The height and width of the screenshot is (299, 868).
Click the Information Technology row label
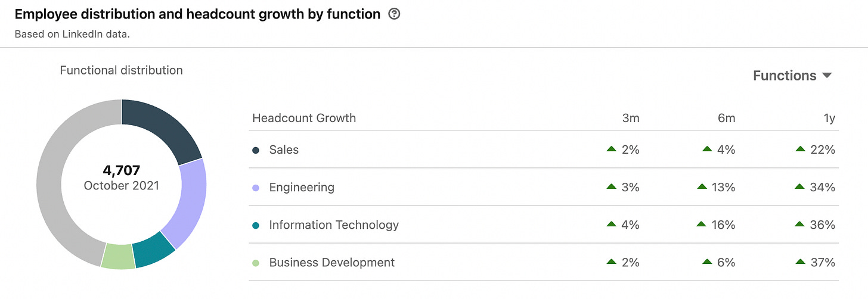coord(334,225)
